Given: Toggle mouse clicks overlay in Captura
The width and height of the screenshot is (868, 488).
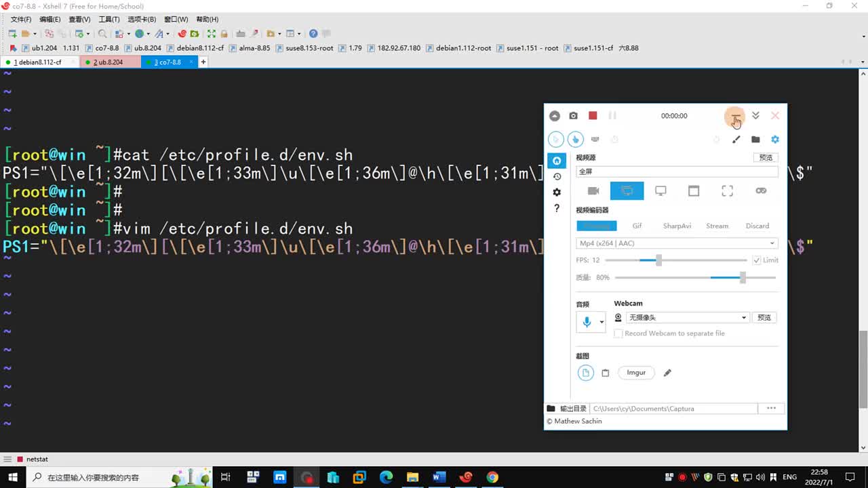Looking at the screenshot, I should (575, 140).
